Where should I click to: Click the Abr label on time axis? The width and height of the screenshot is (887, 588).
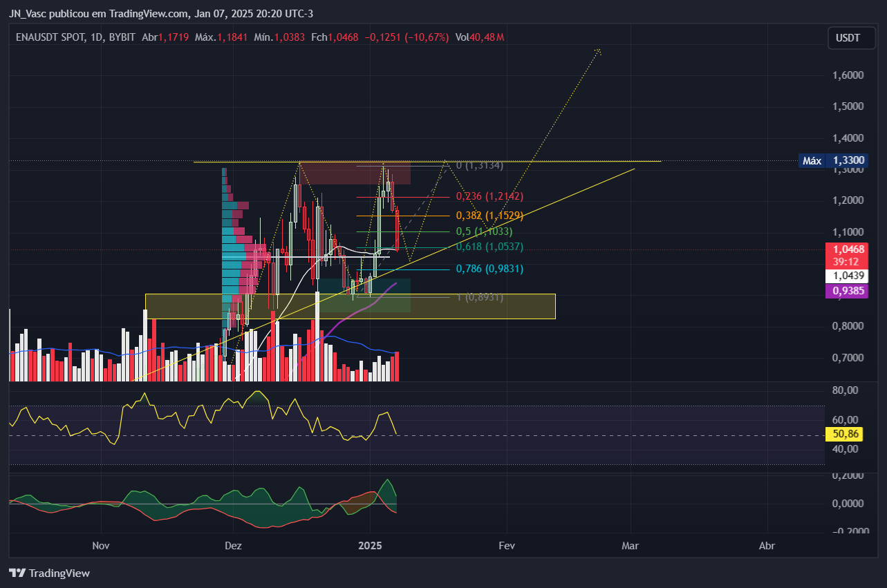click(767, 545)
